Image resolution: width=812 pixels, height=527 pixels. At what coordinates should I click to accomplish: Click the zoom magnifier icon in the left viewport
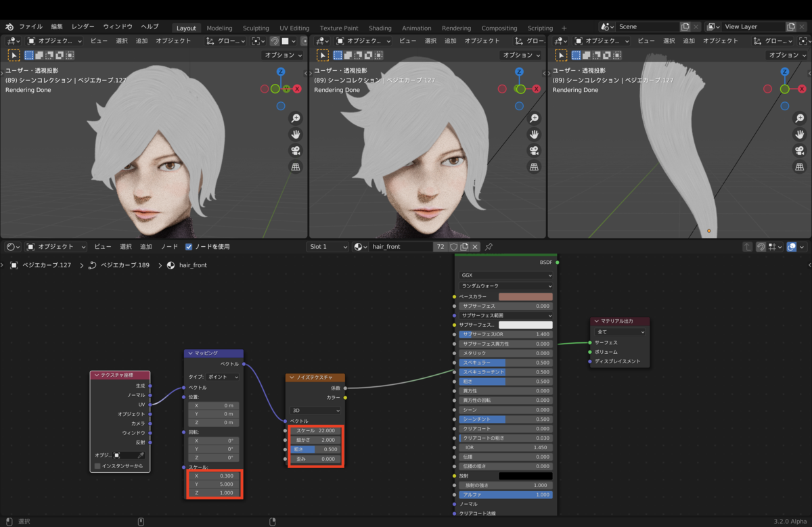(296, 118)
